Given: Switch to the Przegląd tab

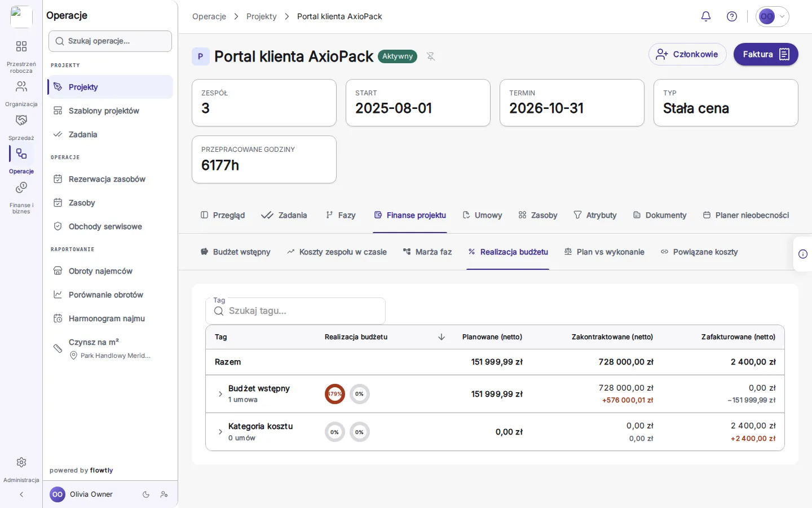Looking at the screenshot, I should pyautogui.click(x=223, y=215).
